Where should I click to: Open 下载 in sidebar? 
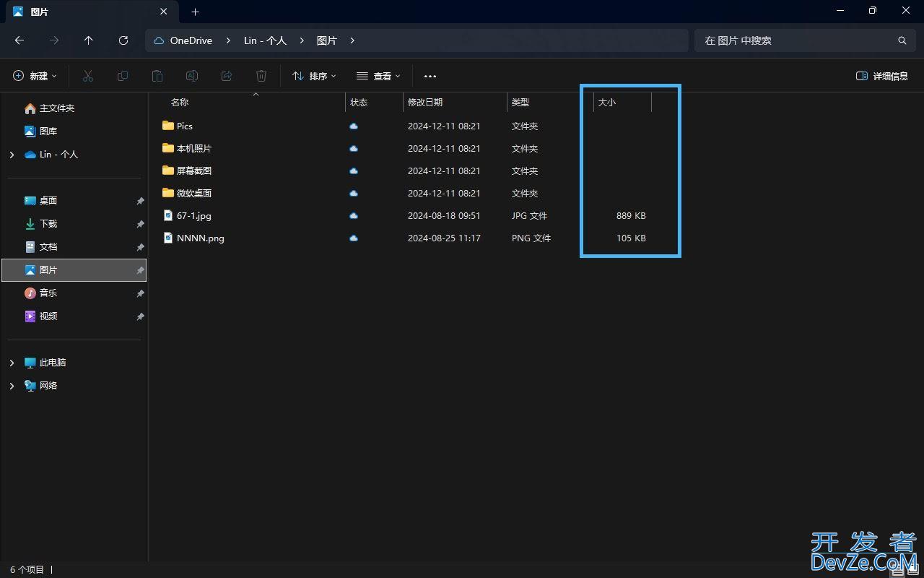point(48,224)
